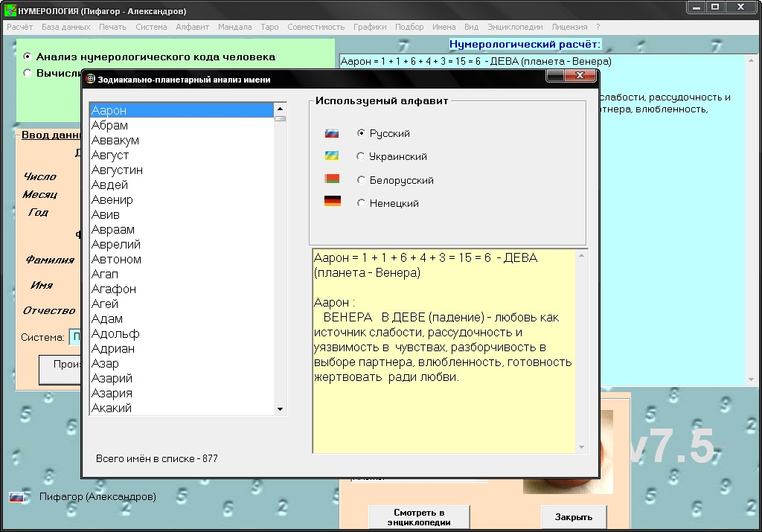
Task: Select the name Августин in the list
Action: point(182,170)
